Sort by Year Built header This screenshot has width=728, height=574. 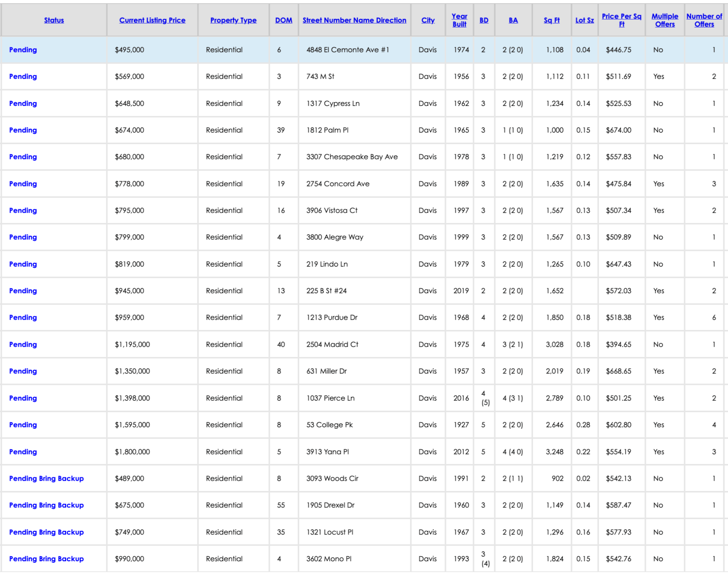coord(459,20)
